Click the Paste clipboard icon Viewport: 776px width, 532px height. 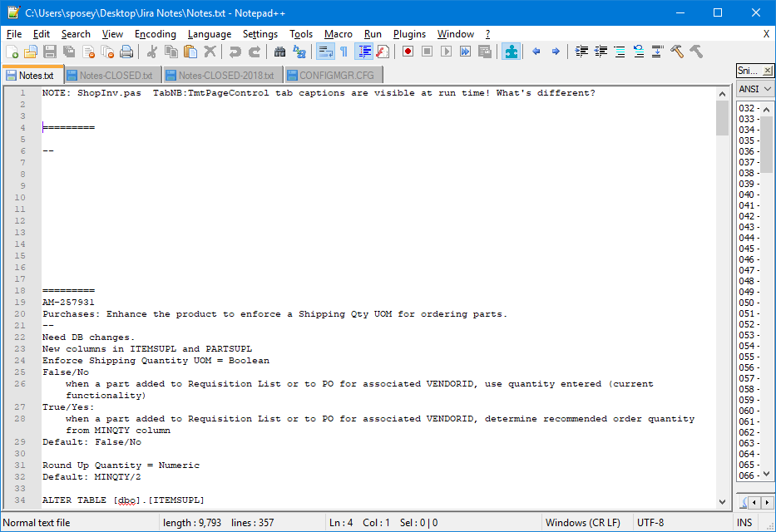190,52
